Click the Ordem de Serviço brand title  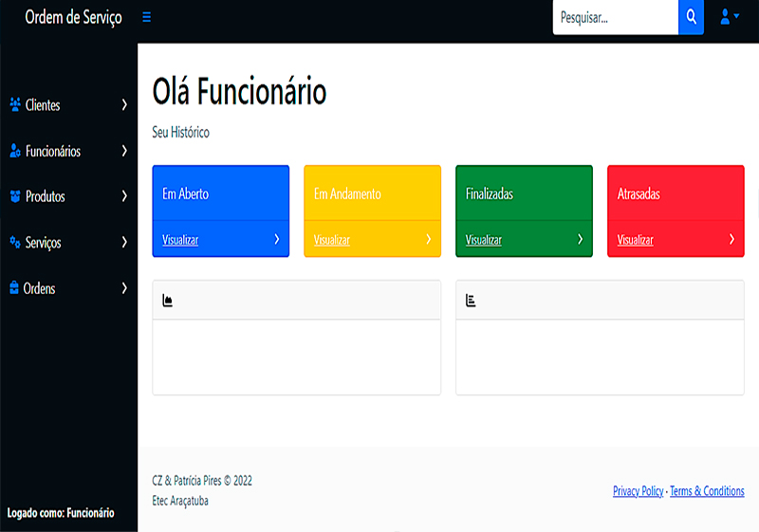tap(73, 17)
